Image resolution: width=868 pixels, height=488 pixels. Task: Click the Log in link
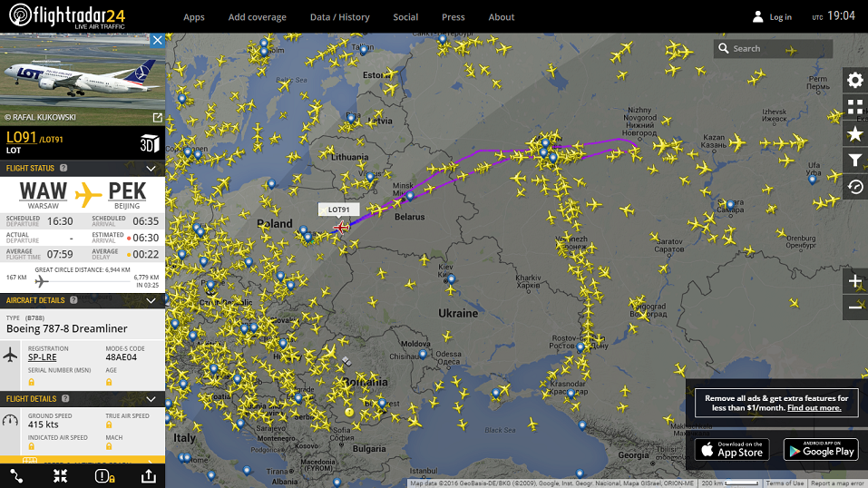coord(781,17)
